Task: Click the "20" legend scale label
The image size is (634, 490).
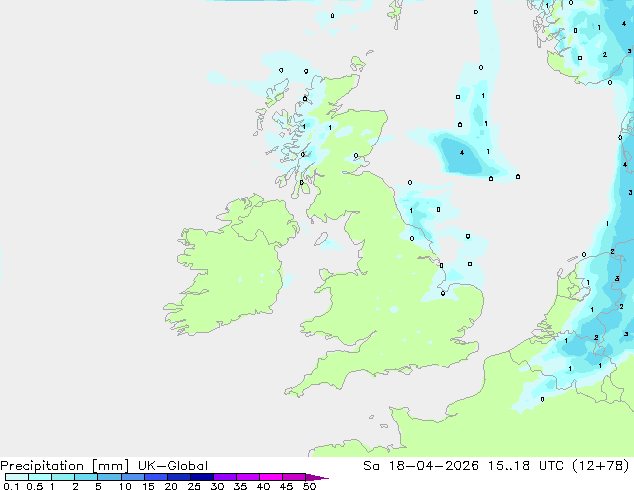Action: tap(171, 486)
